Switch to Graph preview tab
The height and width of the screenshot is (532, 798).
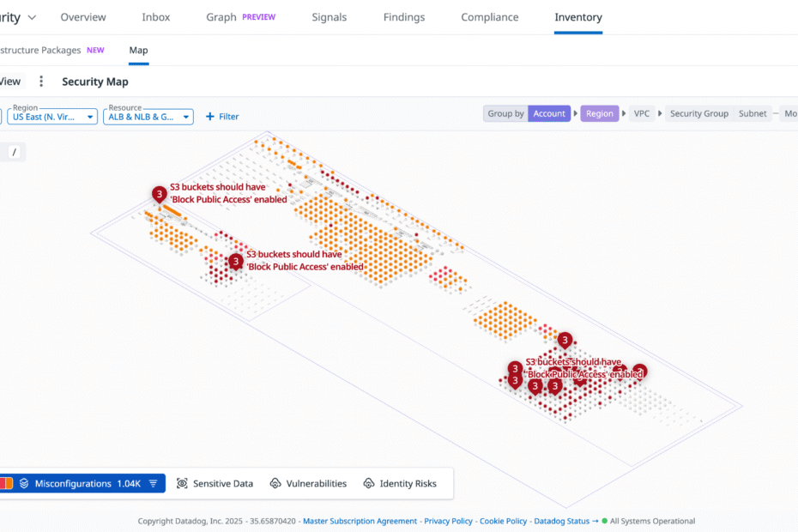[240, 17]
